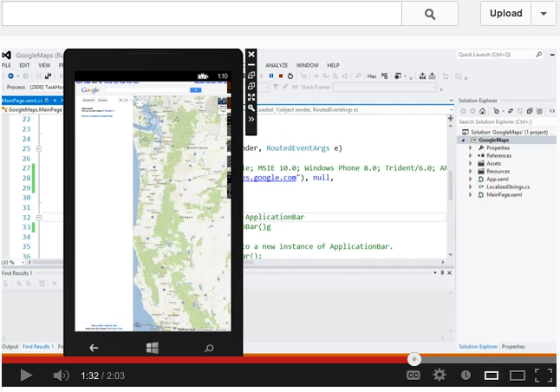Screen dimensions: 560x392
Task: Click the red played portion of the progress bar
Action: tap(204, 360)
